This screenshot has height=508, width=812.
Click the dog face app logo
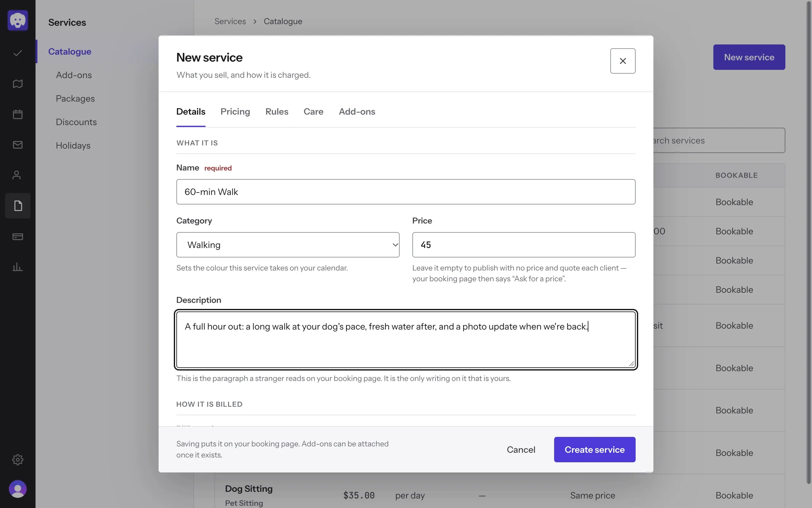pos(18,21)
